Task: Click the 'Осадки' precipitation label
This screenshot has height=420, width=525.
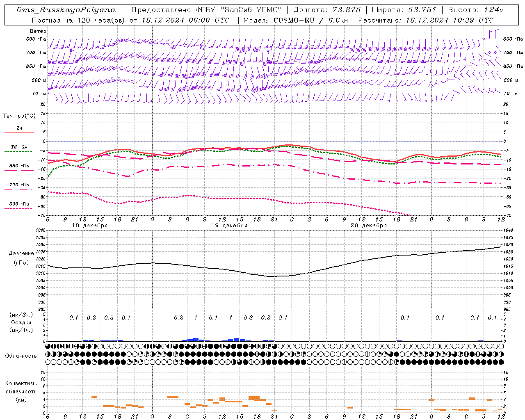Action: click(x=21, y=322)
